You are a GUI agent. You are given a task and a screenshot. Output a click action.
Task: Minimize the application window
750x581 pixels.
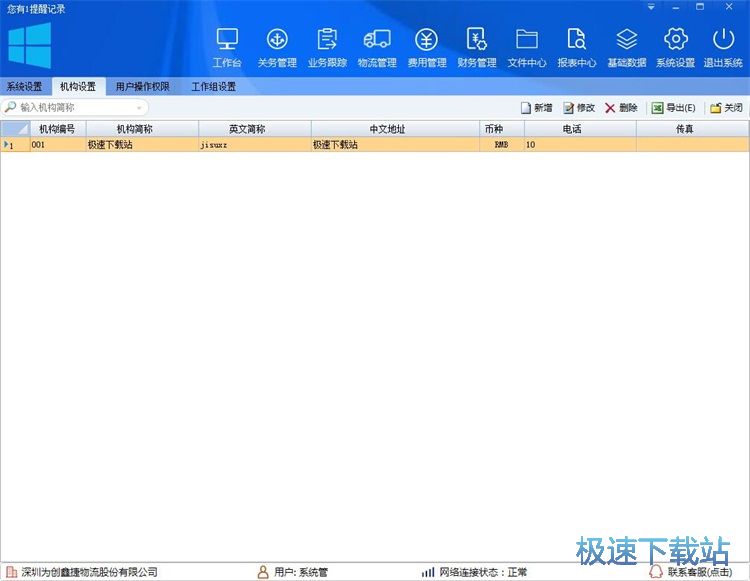pos(675,7)
